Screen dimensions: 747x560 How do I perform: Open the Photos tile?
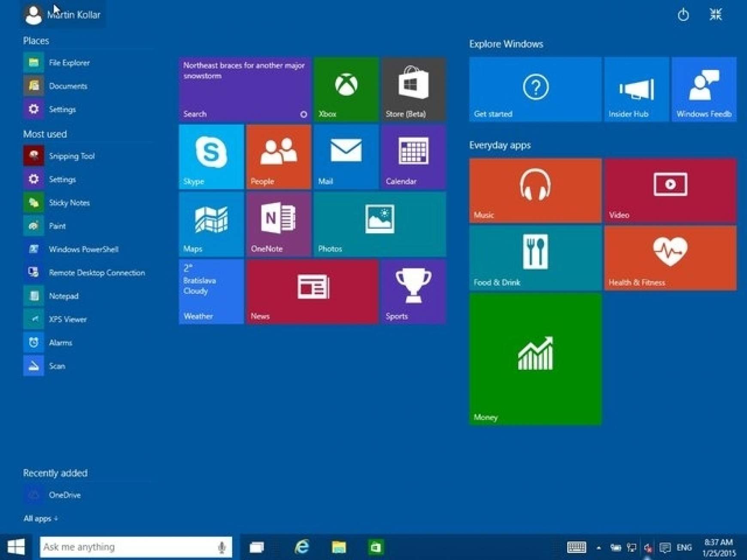380,224
